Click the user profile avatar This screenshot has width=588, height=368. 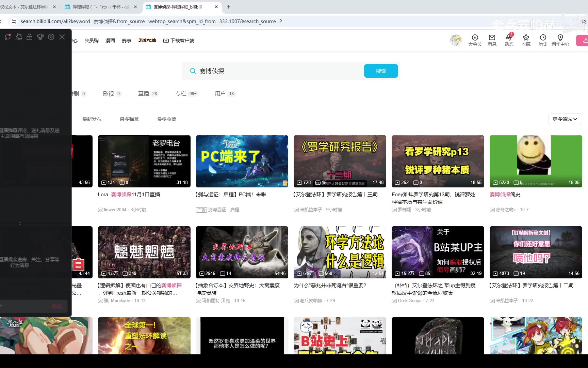[x=456, y=40]
